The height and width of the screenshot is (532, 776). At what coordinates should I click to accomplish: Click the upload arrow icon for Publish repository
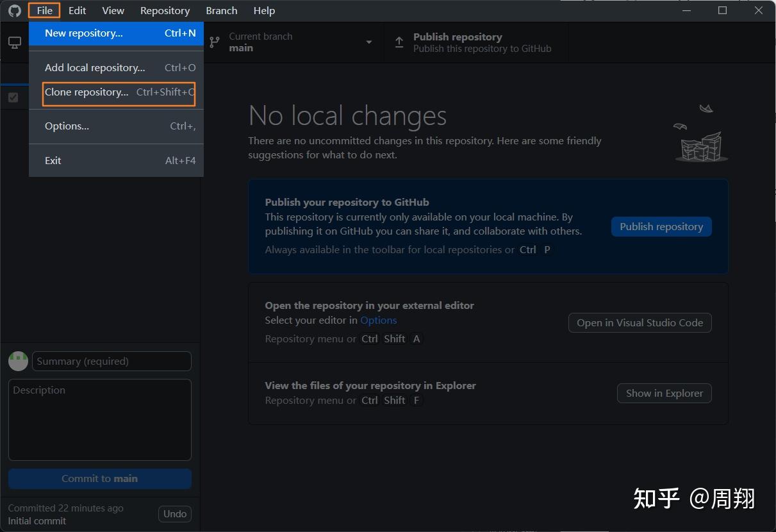(399, 43)
